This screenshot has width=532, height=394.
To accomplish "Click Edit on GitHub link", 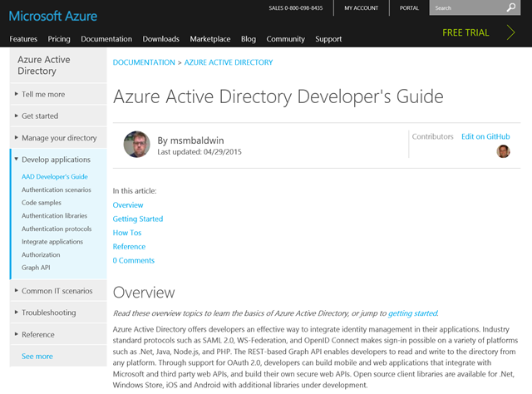I will pyautogui.click(x=485, y=136).
